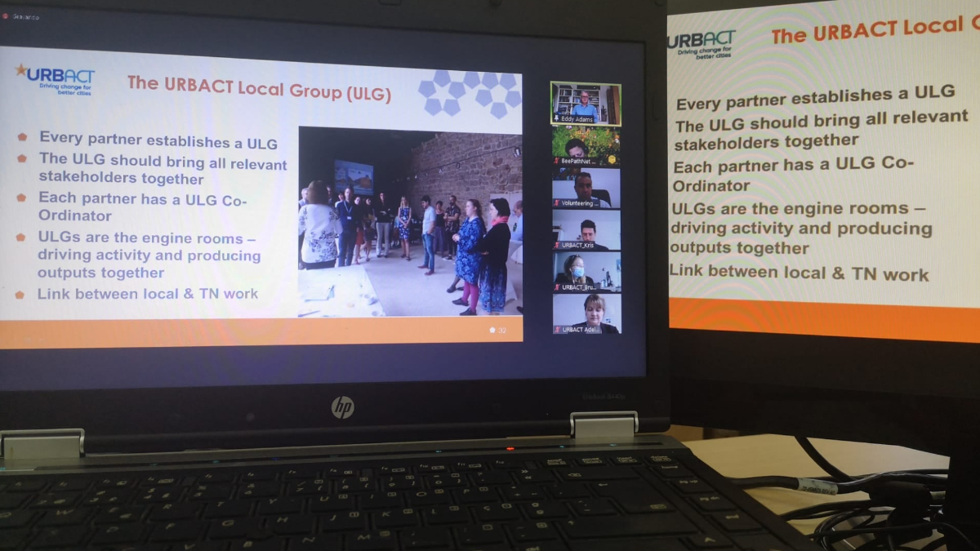Screen dimensions: 980x551
Task: Select the BeePathNet participant video tile
Action: point(586,145)
